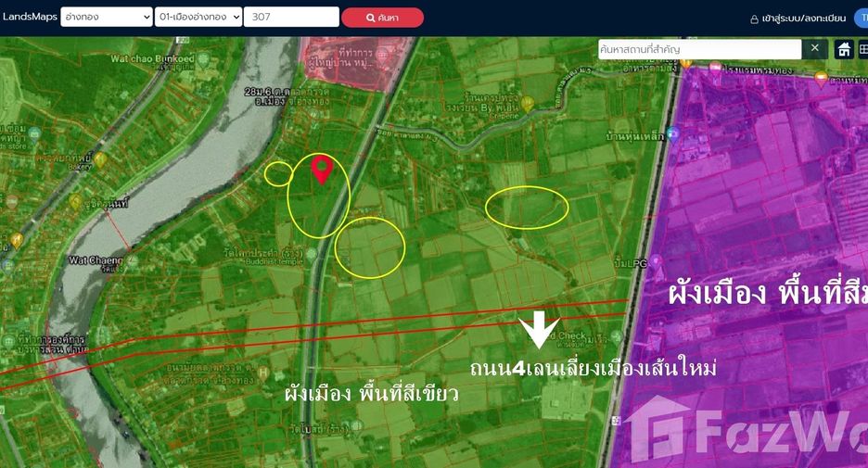Click the grid icon button beside the home icon

863,49
